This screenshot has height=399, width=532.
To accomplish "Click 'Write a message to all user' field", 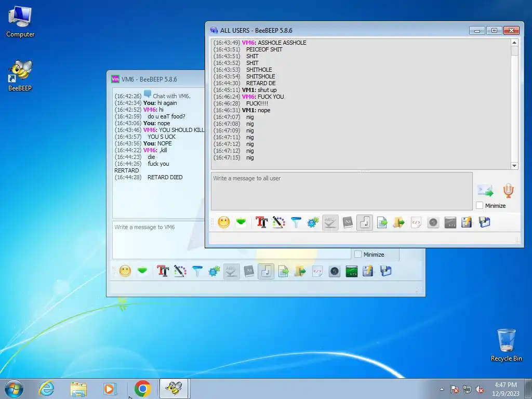I will click(x=342, y=191).
